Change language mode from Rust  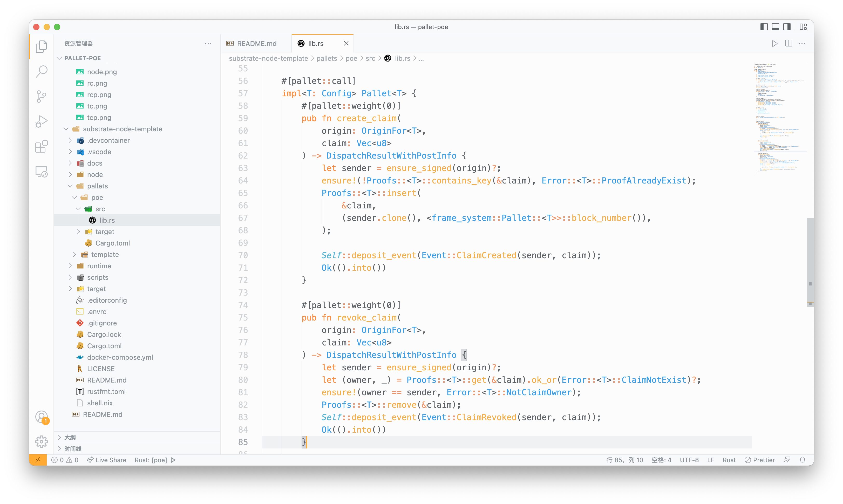(x=729, y=460)
